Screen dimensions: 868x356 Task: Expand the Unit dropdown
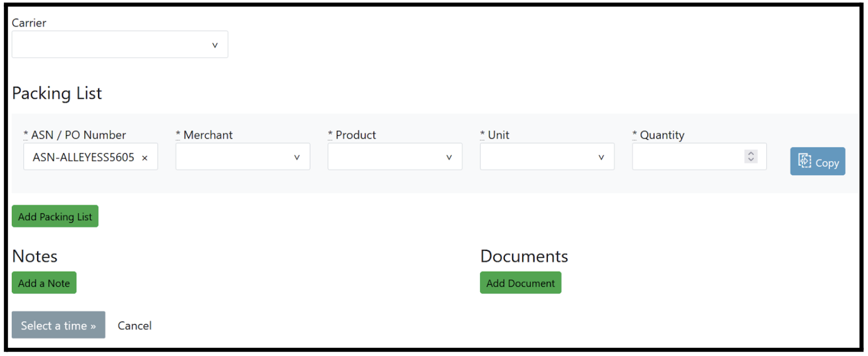(x=547, y=157)
